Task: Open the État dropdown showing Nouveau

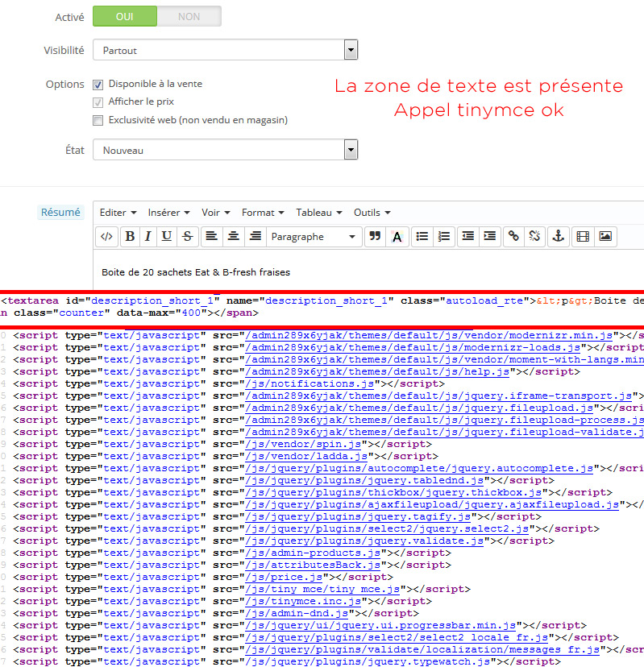Action: (x=225, y=150)
